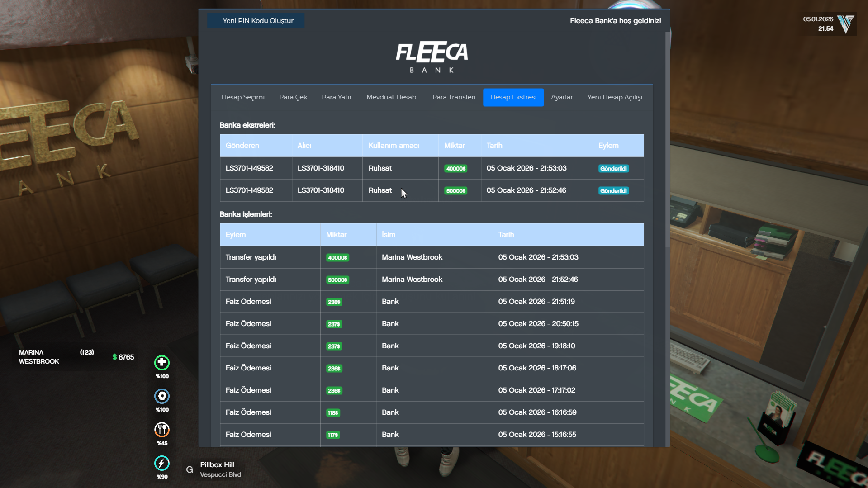Image resolution: width=868 pixels, height=488 pixels.
Task: Click the Ruhsat purpose in the 21:52:46 statement
Action: tap(380, 190)
